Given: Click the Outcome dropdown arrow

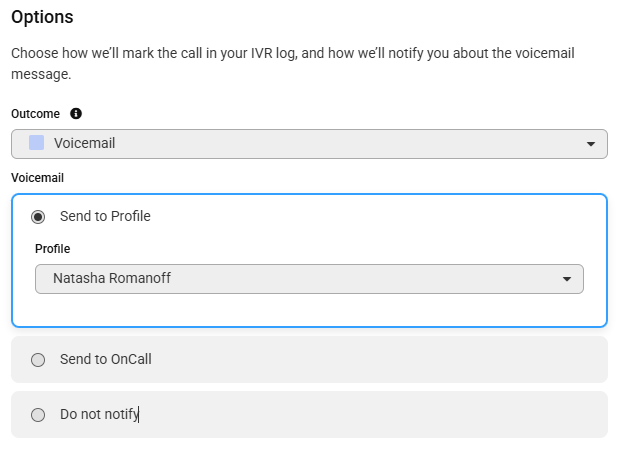Looking at the screenshot, I should [x=590, y=144].
